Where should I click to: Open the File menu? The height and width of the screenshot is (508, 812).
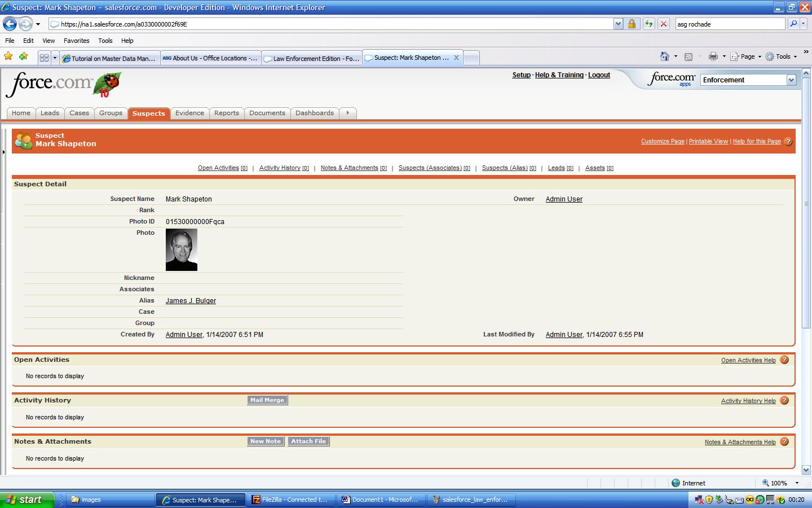tap(10, 41)
